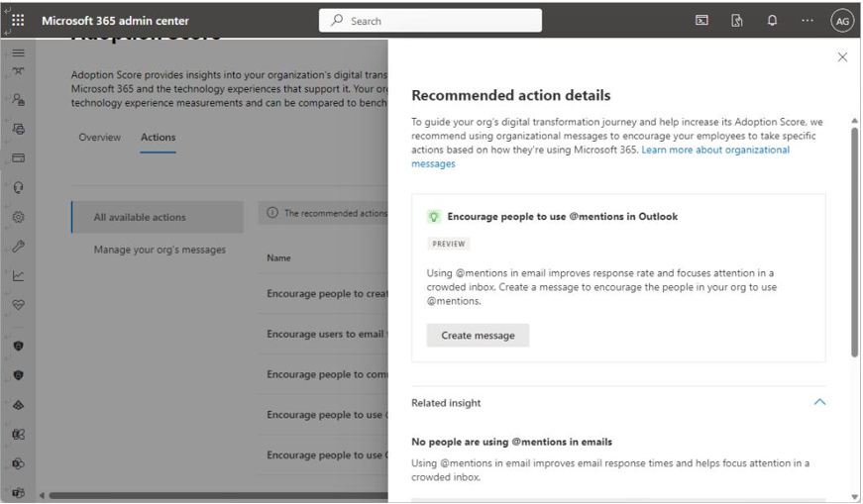Expand the navigation menu hamburger icon
Screen dimensions: 863x504
(x=18, y=52)
